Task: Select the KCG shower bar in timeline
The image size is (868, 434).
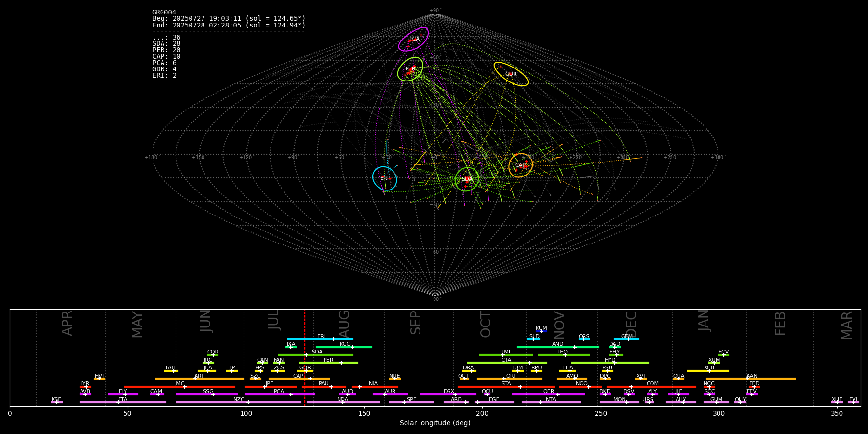Action: click(x=344, y=347)
